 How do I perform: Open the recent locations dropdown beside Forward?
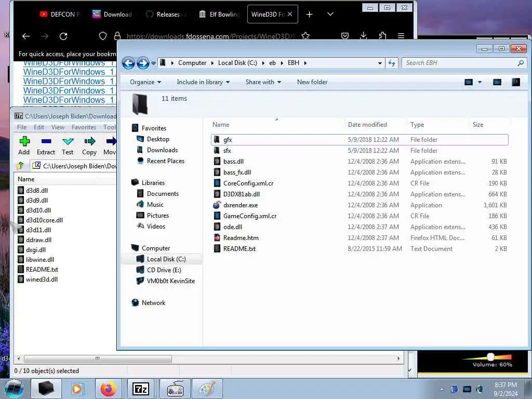tap(153, 63)
